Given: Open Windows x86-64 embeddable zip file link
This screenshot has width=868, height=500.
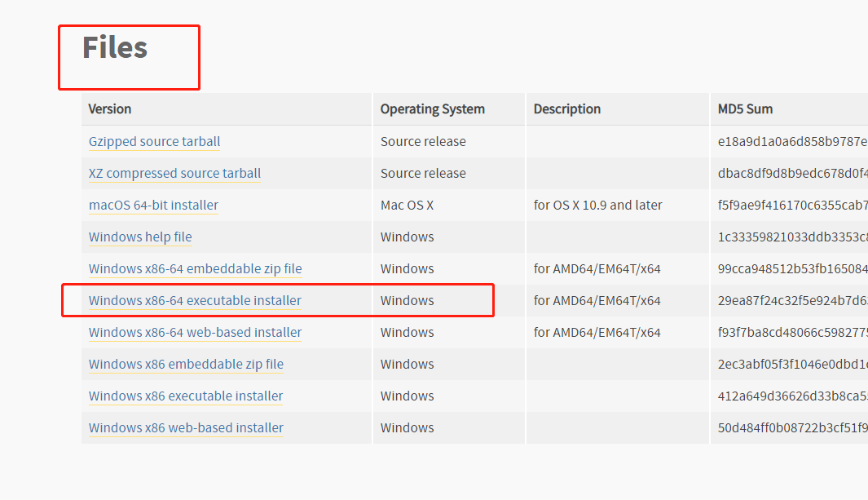Looking at the screenshot, I should 195,268.
